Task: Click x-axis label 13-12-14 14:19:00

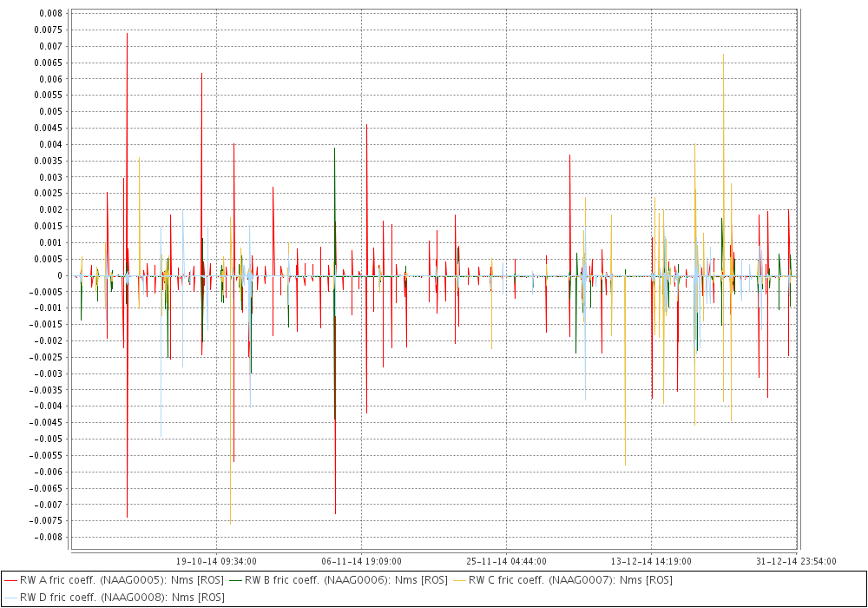Action: pyautogui.click(x=651, y=561)
